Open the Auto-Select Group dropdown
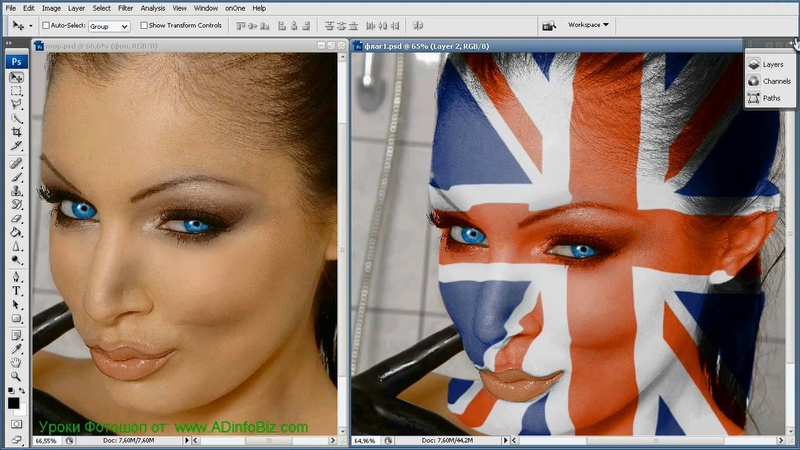 tap(109, 26)
